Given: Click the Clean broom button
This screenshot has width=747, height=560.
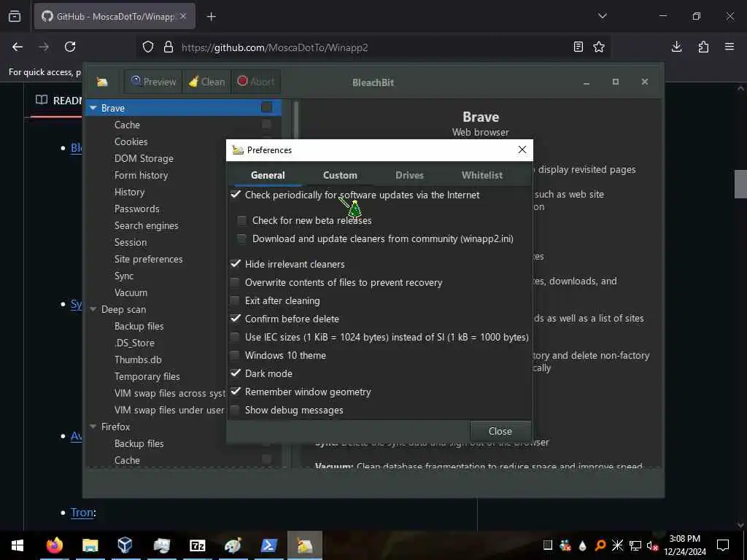Looking at the screenshot, I should point(206,82).
